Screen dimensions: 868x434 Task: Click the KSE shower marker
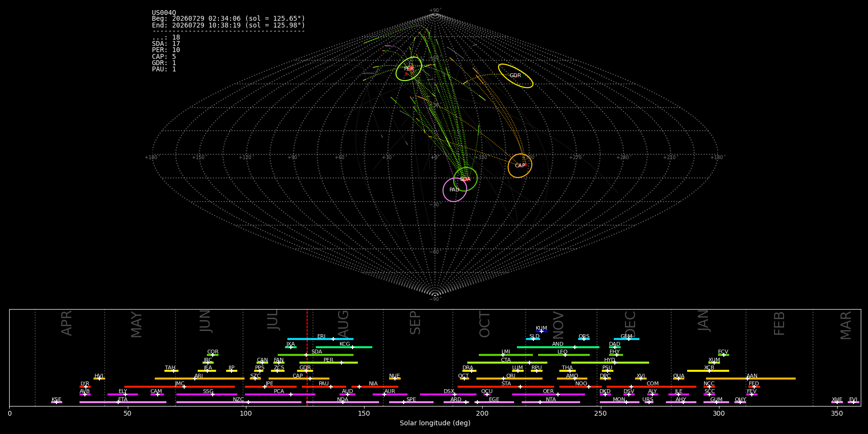(56, 402)
